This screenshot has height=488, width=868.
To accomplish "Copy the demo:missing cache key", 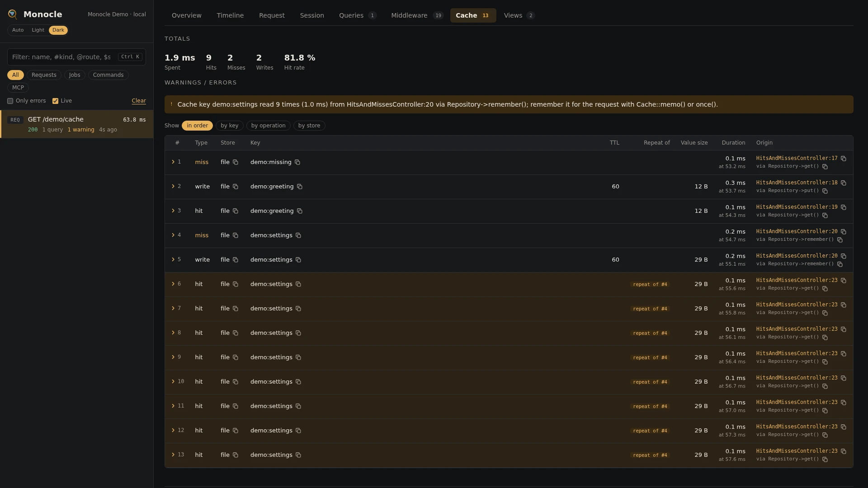I will coord(297,162).
